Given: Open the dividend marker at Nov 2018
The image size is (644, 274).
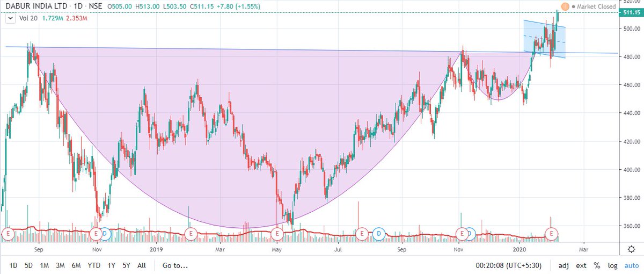Looking at the screenshot, I should (105, 234).
